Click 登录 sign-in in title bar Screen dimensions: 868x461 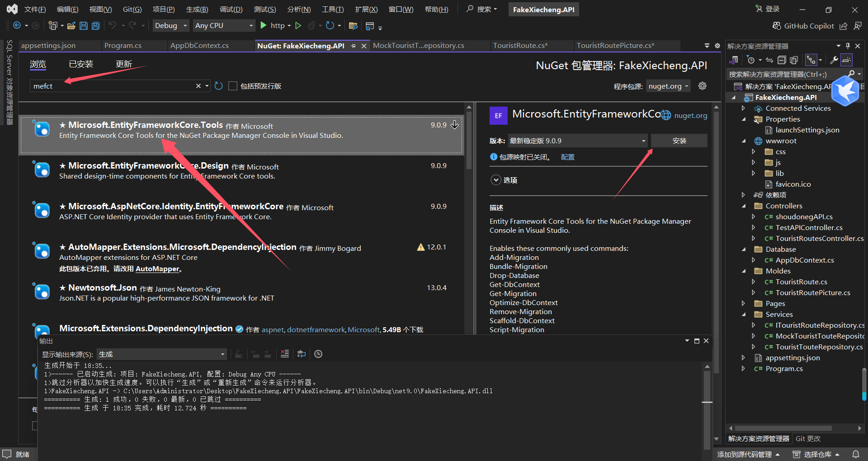(x=767, y=9)
